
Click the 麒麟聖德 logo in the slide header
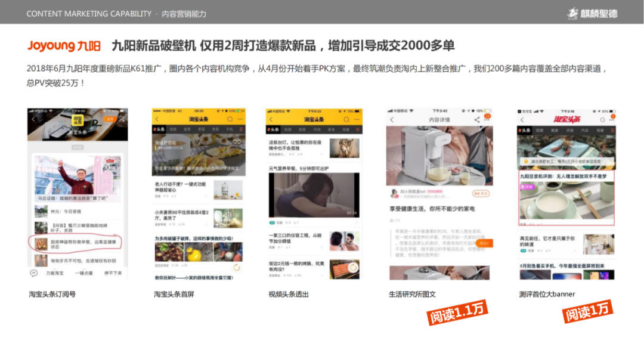[x=592, y=13]
